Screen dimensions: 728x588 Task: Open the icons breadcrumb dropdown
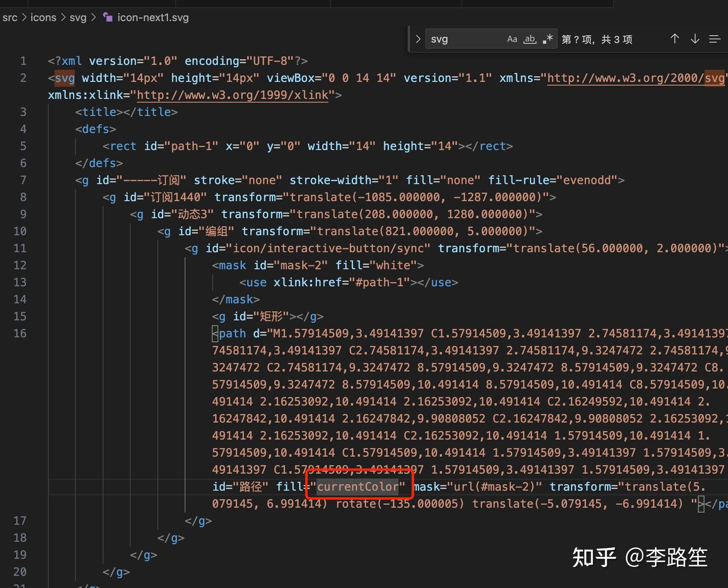tap(43, 17)
